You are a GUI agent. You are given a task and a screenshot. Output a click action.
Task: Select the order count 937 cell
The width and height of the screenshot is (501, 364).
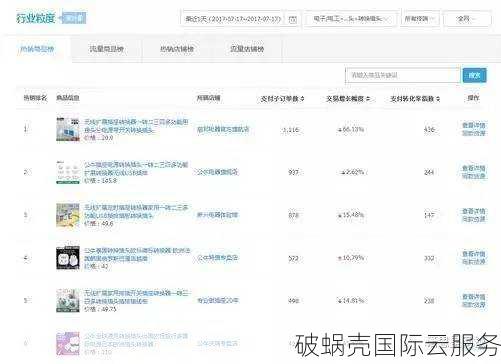[x=293, y=172]
